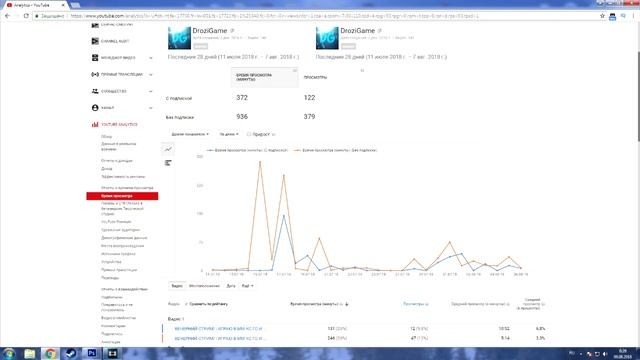Open the Playback locations report in the sidebar

click(122, 246)
